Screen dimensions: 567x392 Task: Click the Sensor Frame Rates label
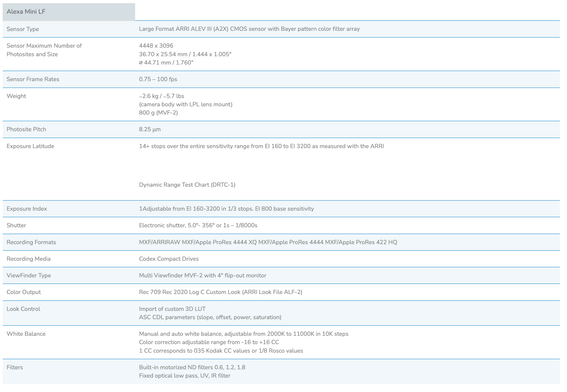pos(33,79)
